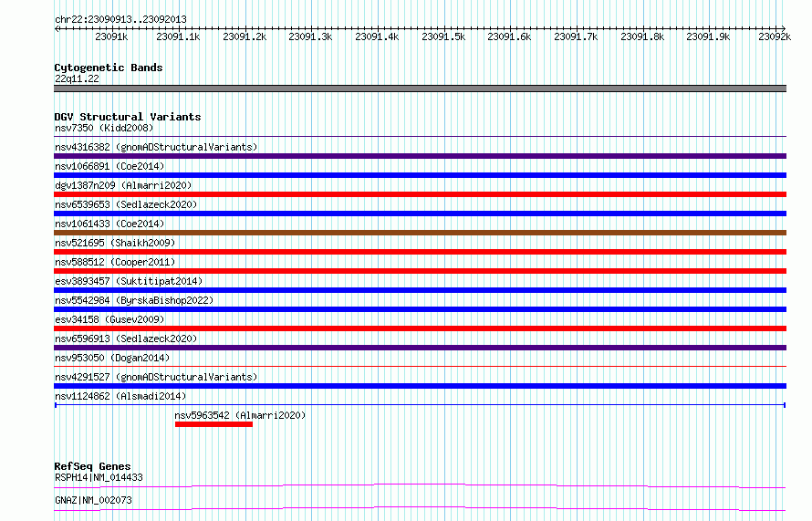Click the 23091.4k ruler tick label
This screenshot has width=812, height=521.
tap(377, 36)
